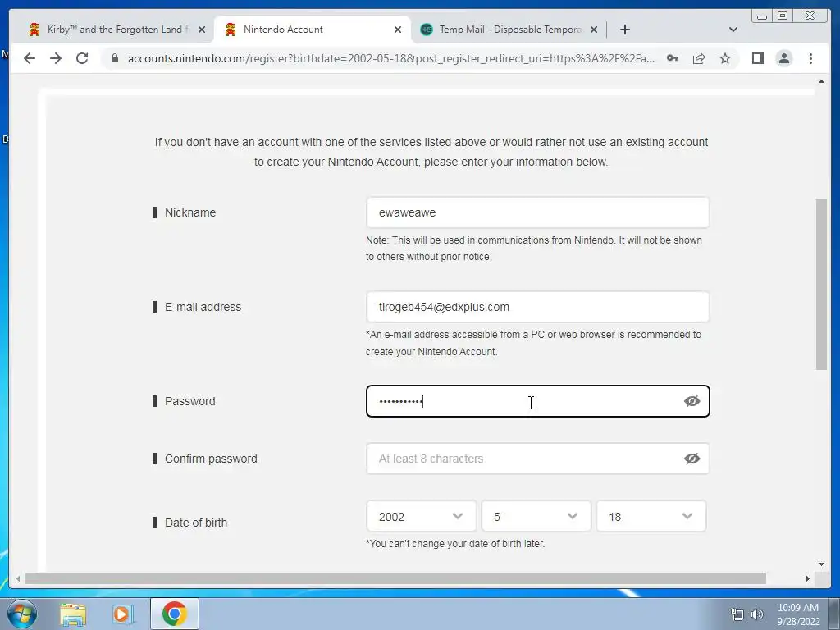Select the Nintendo Account tab
The width and height of the screenshot is (840, 630).
[x=312, y=30]
